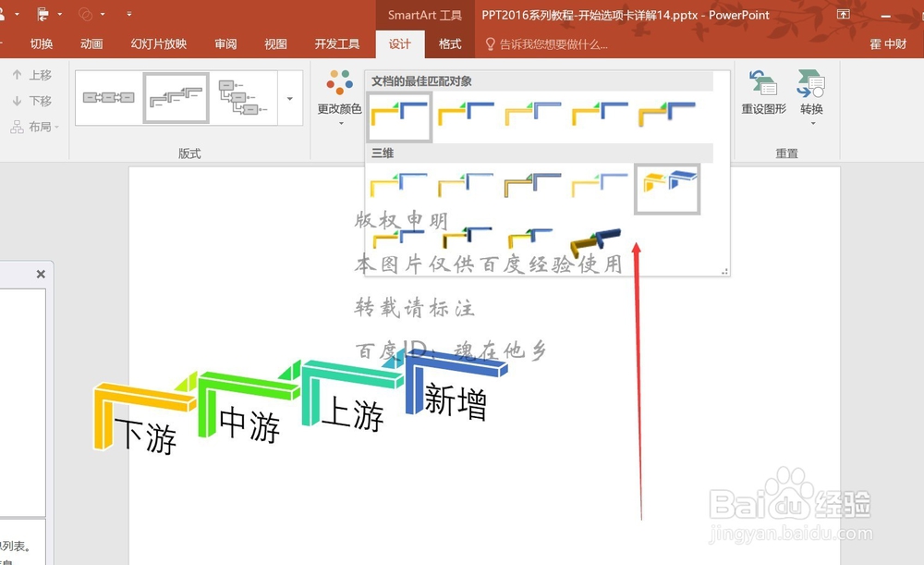The width and height of the screenshot is (924, 565).
Task: Close the left panel with the × button
Action: tap(41, 275)
